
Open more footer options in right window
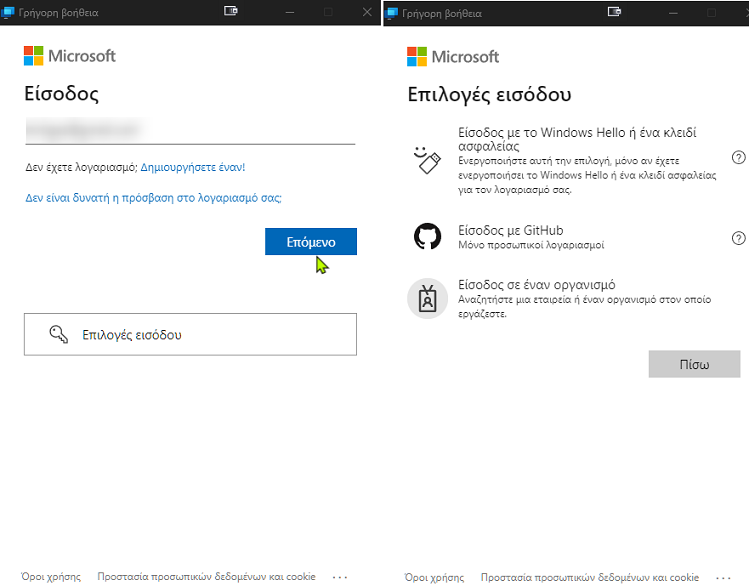[723, 578]
